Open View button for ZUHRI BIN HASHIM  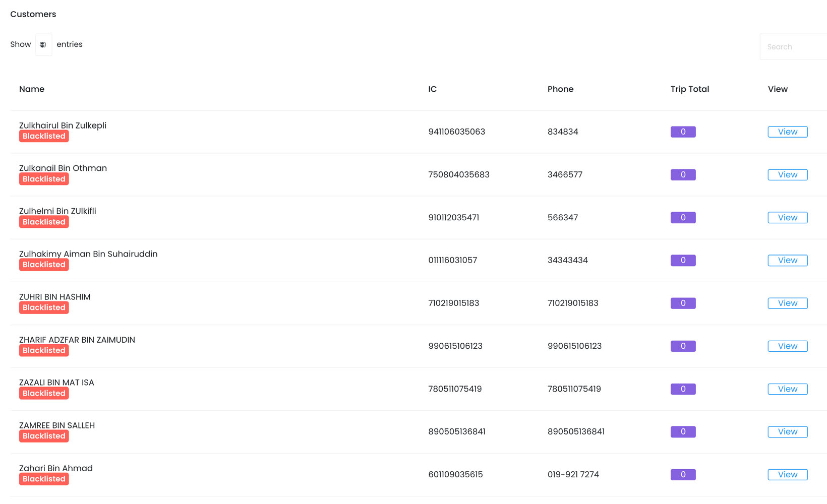click(787, 303)
